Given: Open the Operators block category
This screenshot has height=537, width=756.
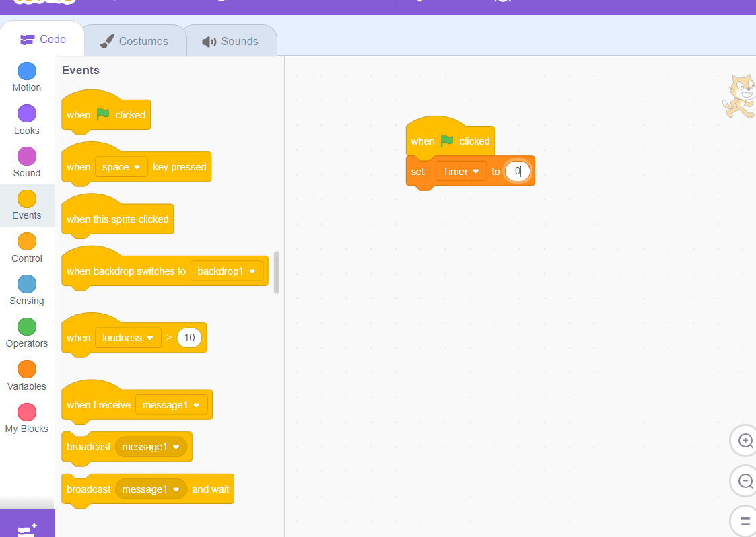Looking at the screenshot, I should (26, 332).
